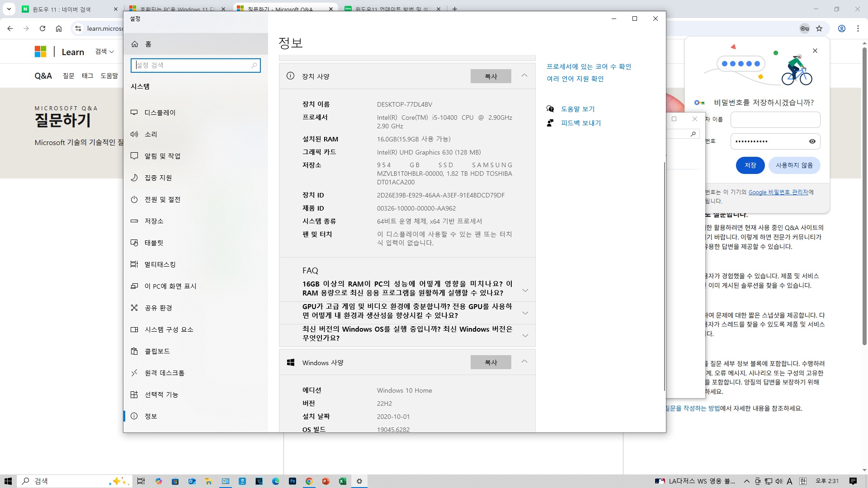Collapse the Windows 사양 section
The width and height of the screenshot is (868, 488).
524,362
